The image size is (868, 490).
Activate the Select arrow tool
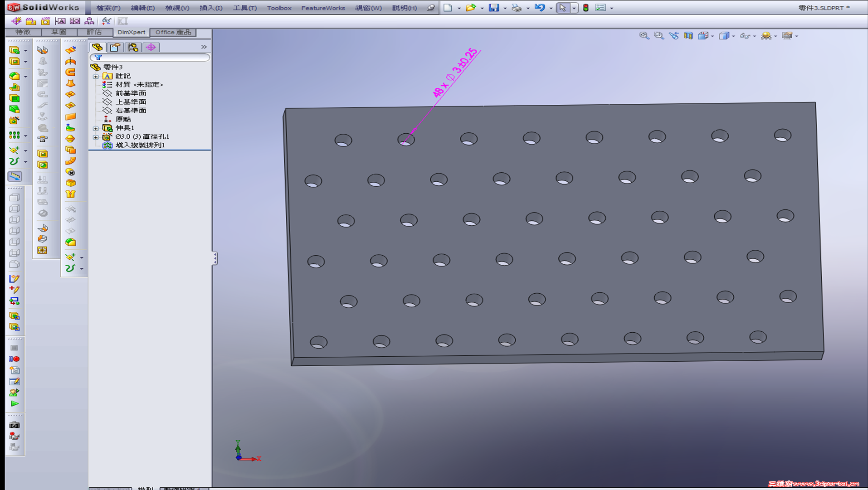(563, 8)
